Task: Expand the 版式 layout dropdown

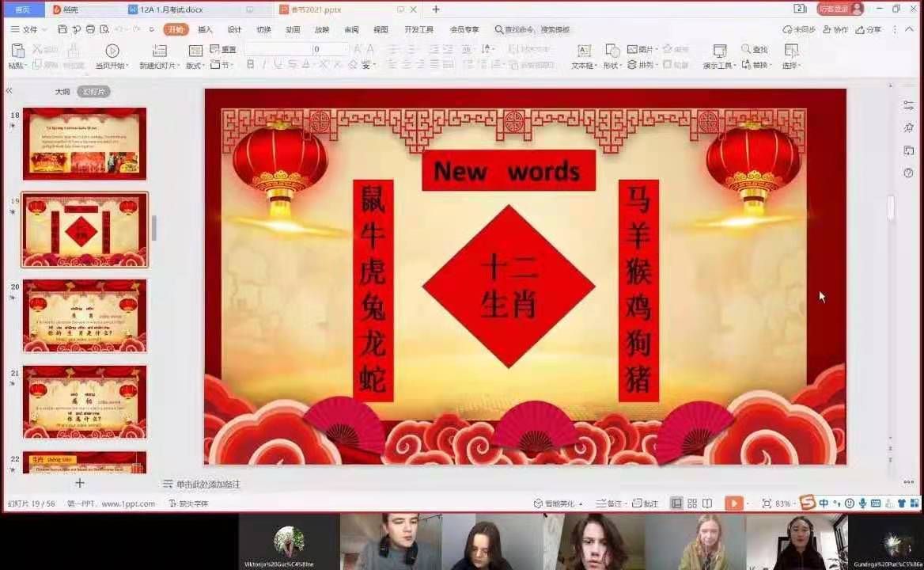Action: pos(195,66)
